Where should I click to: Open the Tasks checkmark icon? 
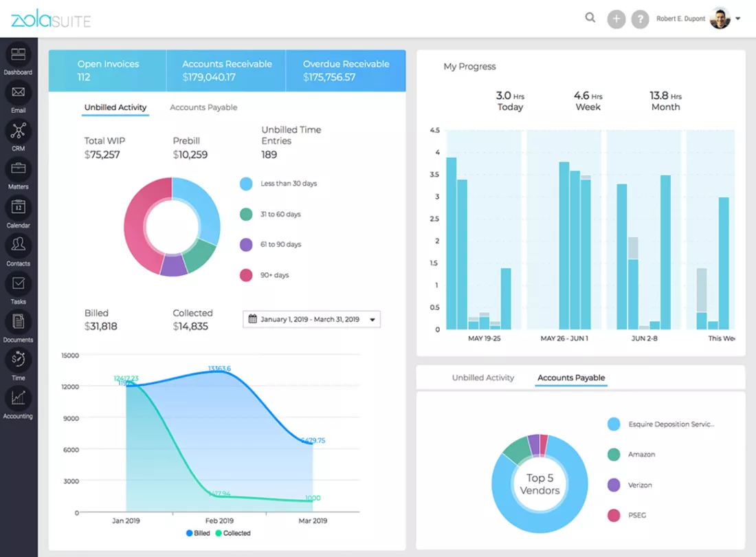[19, 283]
